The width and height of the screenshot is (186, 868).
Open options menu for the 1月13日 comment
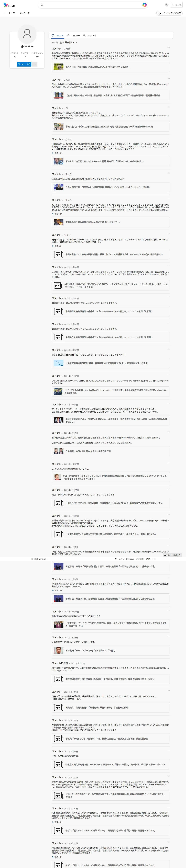click(168, 173)
